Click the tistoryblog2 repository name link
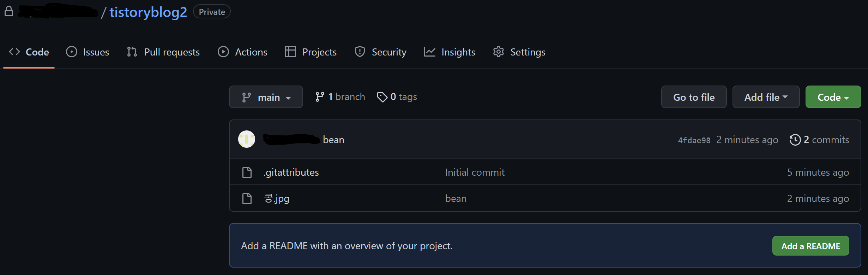 (148, 12)
